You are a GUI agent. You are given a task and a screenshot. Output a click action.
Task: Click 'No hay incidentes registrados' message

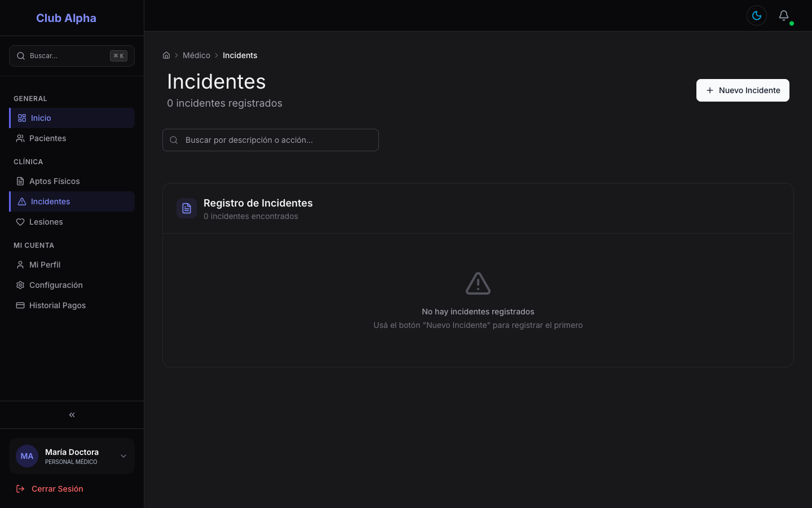[x=478, y=312]
